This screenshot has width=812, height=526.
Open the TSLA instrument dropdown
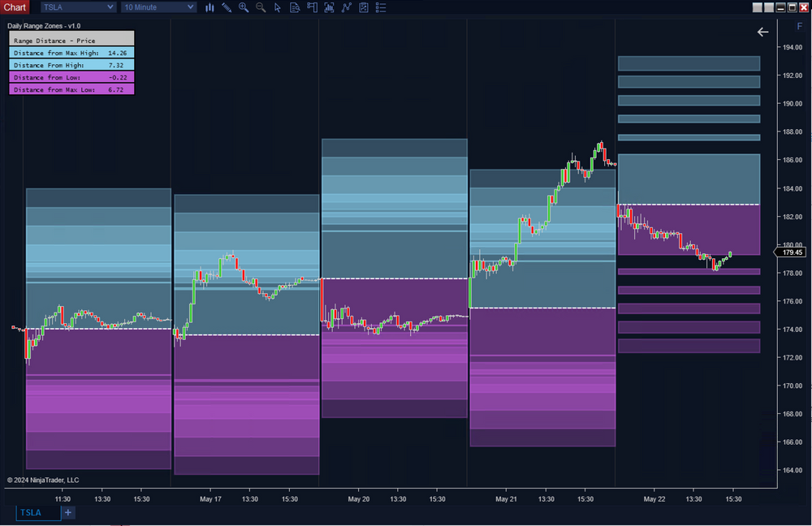(77, 6)
